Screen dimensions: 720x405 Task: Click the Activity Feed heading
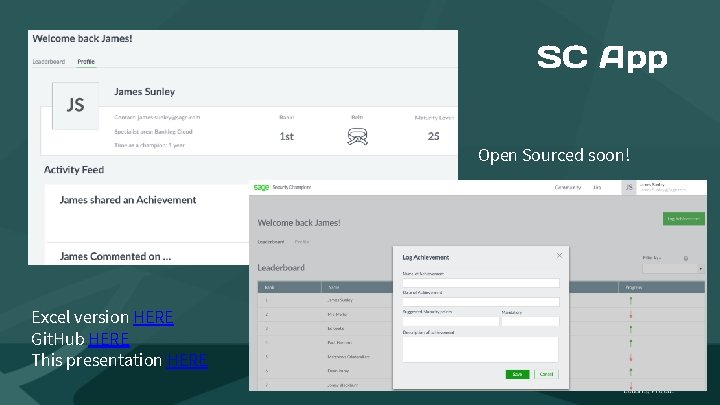coord(74,170)
